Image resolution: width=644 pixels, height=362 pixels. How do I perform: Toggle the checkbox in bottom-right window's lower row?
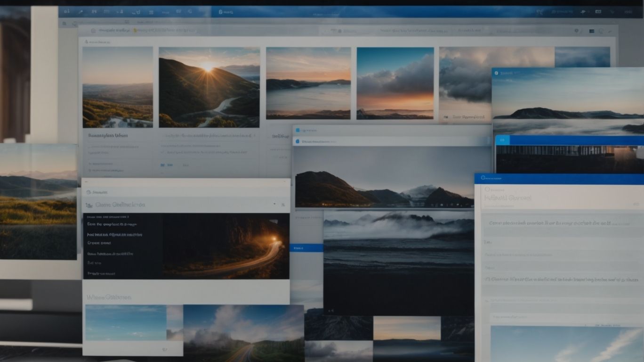pyautogui.click(x=488, y=279)
